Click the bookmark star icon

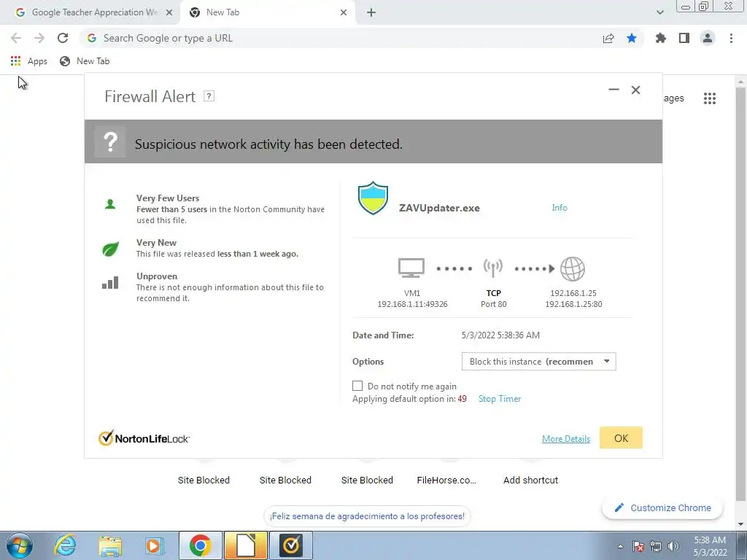632,38
